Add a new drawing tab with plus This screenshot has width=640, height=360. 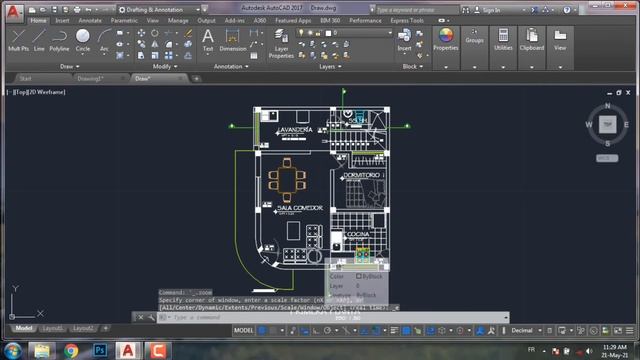click(x=196, y=78)
